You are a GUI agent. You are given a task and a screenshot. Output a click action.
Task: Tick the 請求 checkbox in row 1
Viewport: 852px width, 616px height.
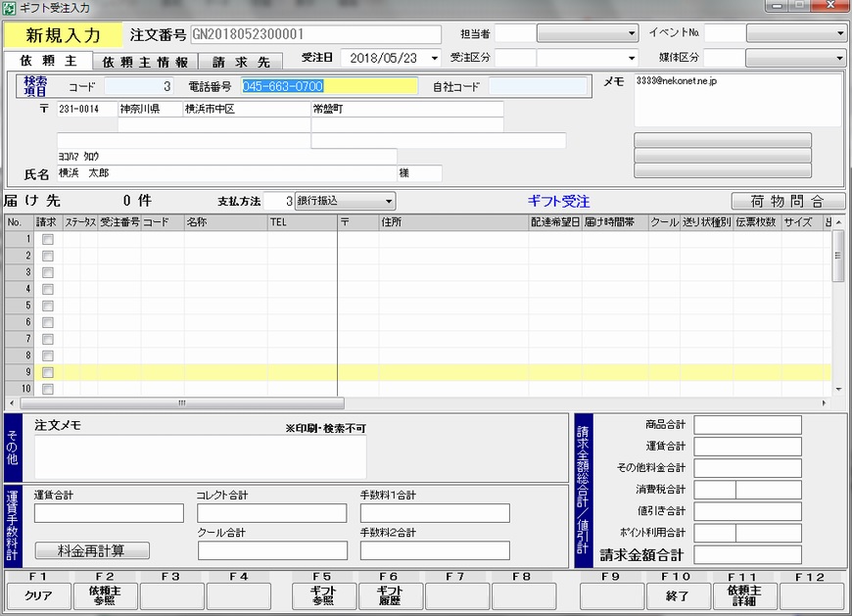48,239
